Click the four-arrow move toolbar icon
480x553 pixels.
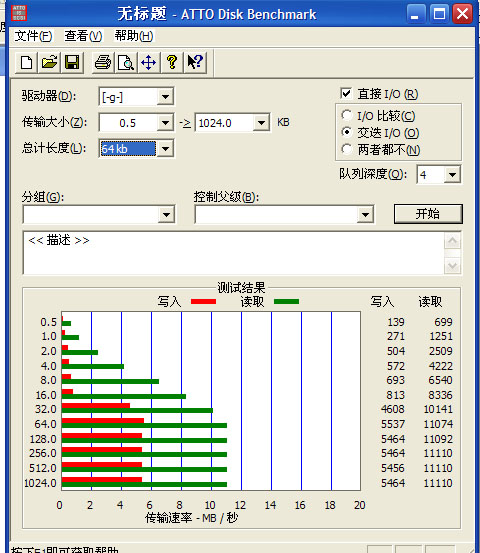pos(148,63)
